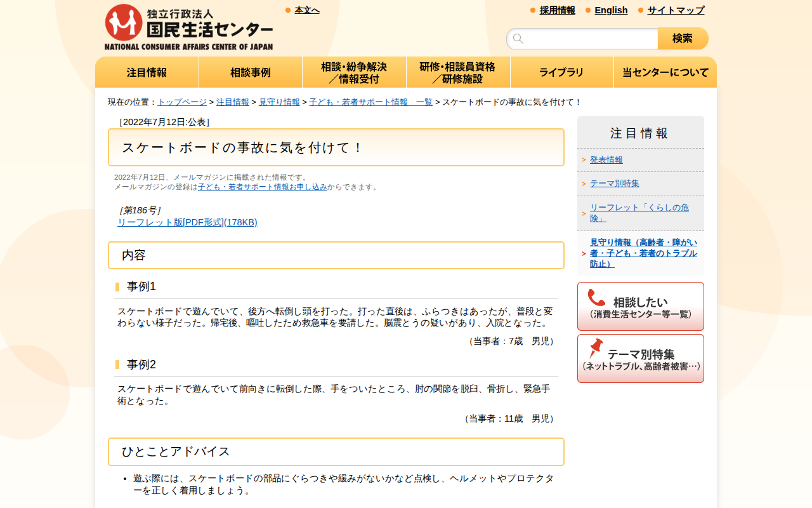Viewport: 812px width, 508px height.
Task: Click the text （当事者：7歳 男児）
Action: click(511, 341)
